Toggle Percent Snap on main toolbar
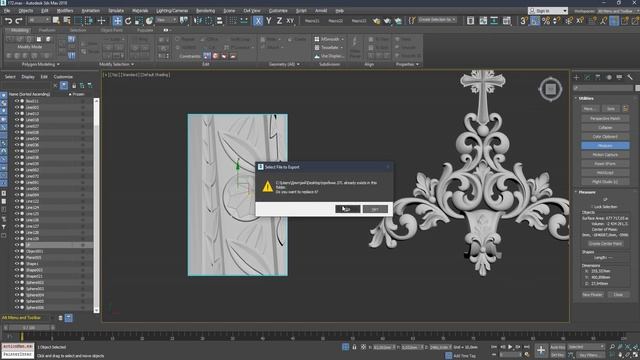 [546, 20]
